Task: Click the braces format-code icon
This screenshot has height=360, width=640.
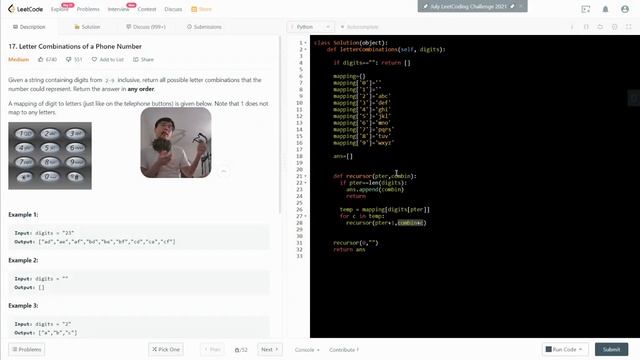Action: [x=586, y=27]
